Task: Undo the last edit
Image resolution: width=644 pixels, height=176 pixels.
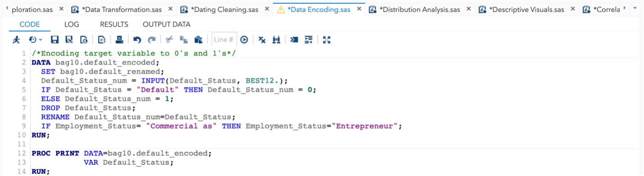Action: pyautogui.click(x=137, y=40)
